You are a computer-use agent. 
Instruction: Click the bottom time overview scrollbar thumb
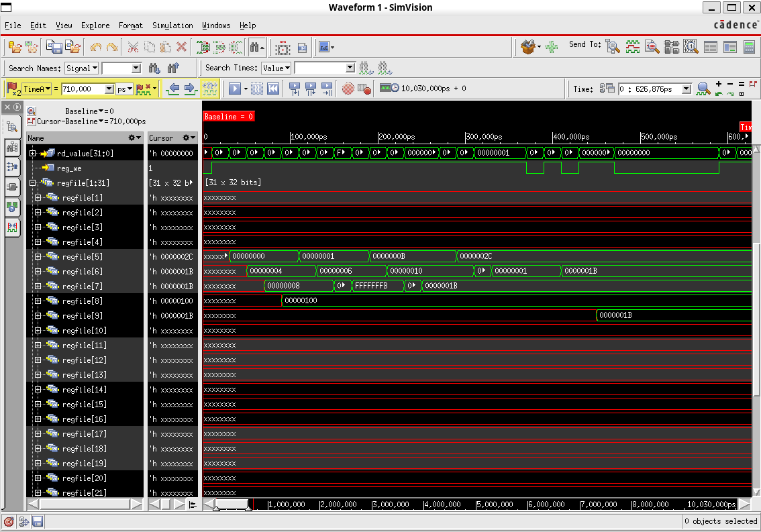pyautogui.click(x=232, y=504)
